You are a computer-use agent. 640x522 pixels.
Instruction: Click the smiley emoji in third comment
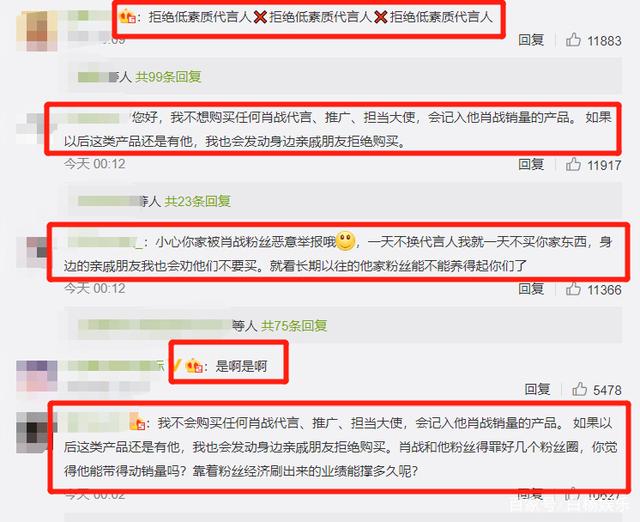click(345, 241)
